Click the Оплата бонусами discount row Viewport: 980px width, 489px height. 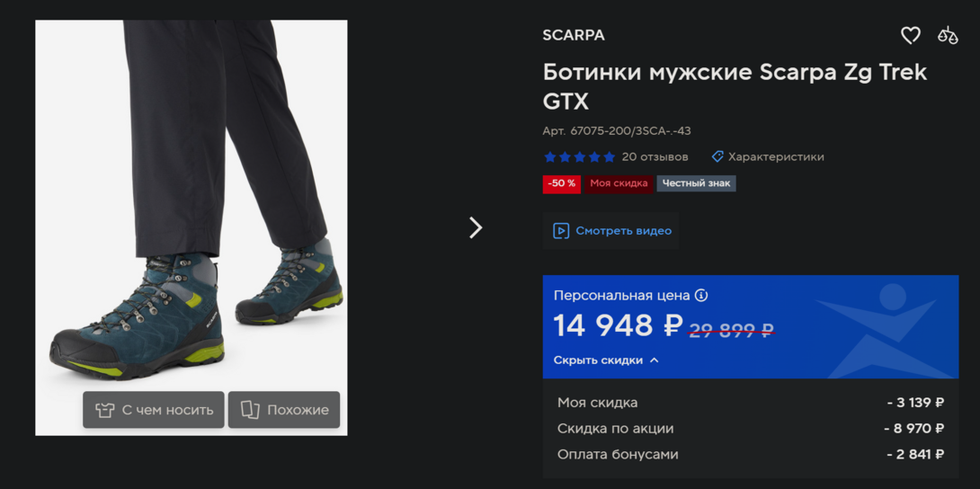click(750, 455)
